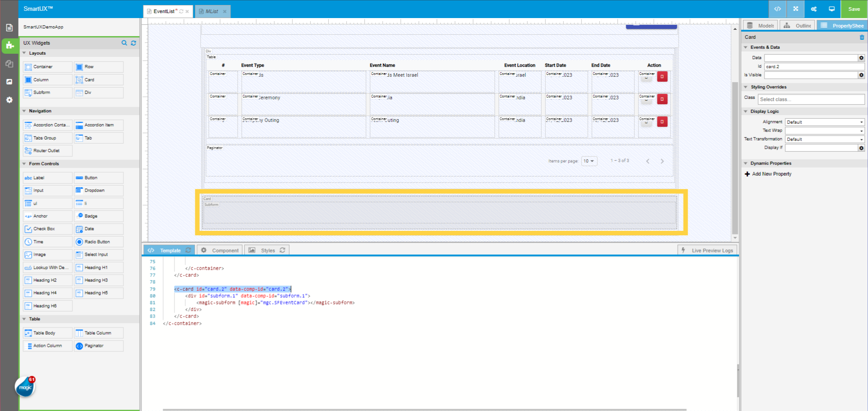Select the Container widget in Layouts
Screen dimensions: 868x411
(x=47, y=66)
